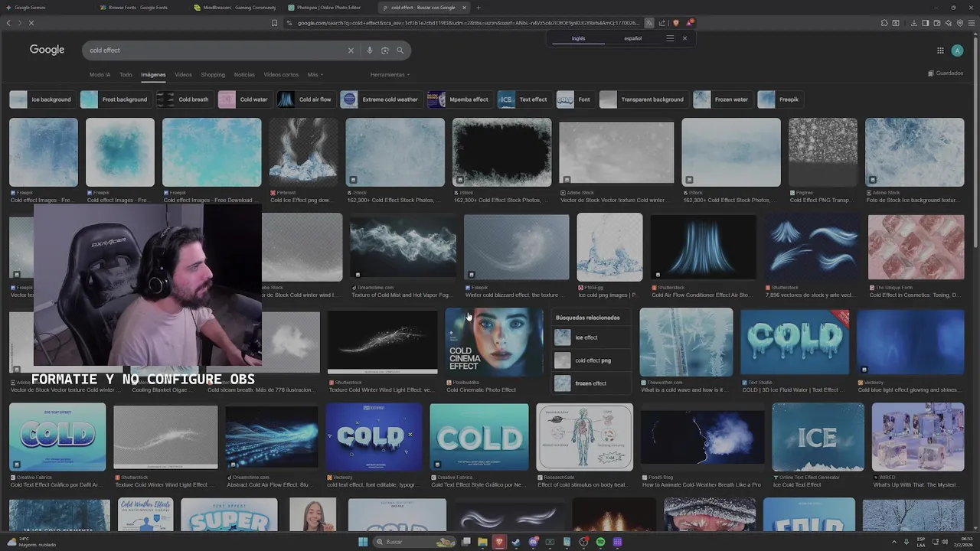Switch to Google Gemini browser tab
The width and height of the screenshot is (980, 551).
[46, 8]
